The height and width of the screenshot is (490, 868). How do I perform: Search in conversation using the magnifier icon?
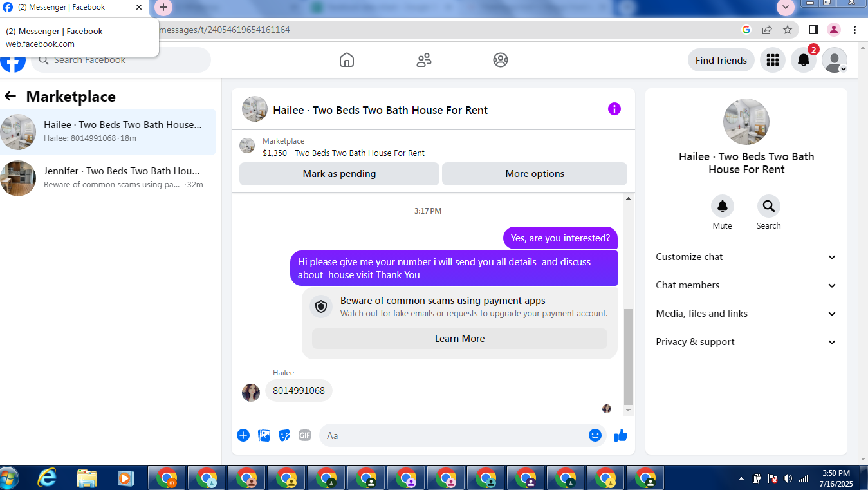point(769,206)
